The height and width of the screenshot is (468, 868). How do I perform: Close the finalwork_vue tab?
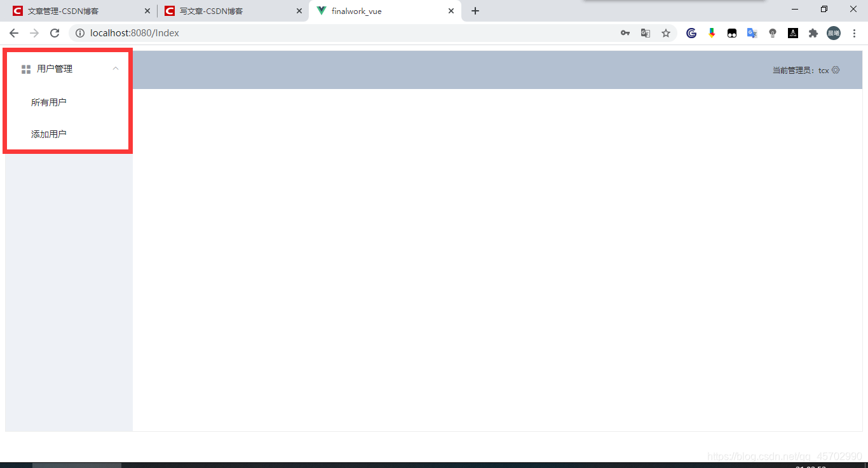point(451,11)
